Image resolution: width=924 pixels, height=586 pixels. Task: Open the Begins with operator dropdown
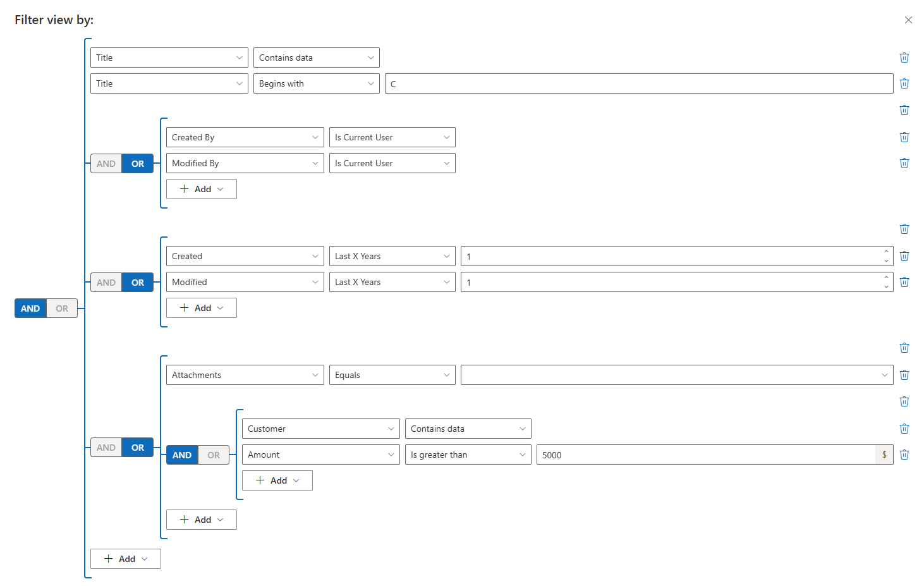[x=317, y=83]
